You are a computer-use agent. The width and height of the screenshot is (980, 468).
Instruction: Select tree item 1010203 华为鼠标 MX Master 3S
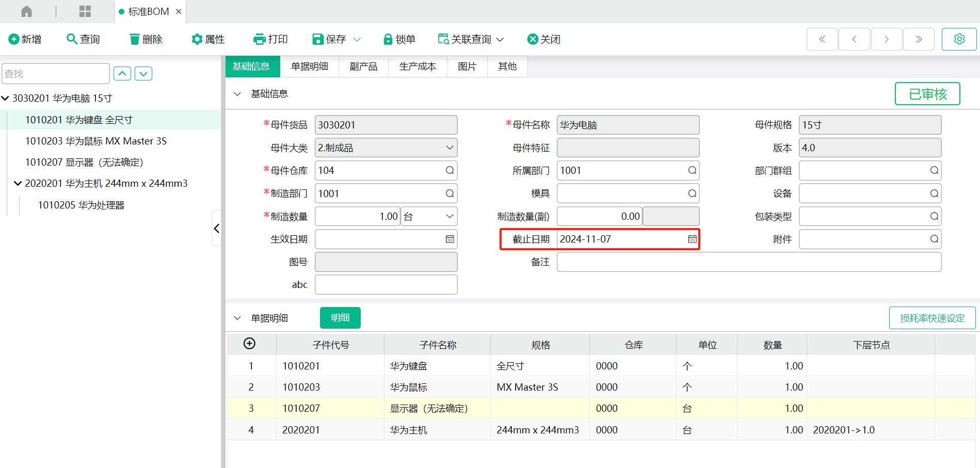pos(96,141)
